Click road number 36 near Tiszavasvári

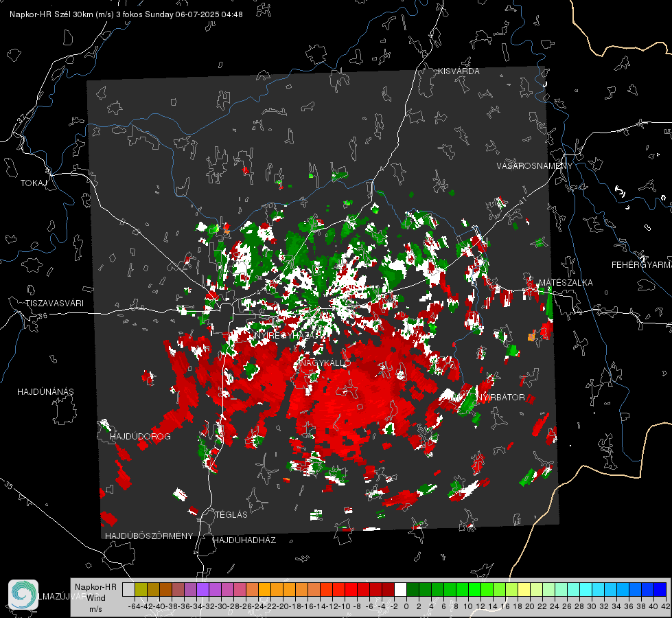pos(43,316)
